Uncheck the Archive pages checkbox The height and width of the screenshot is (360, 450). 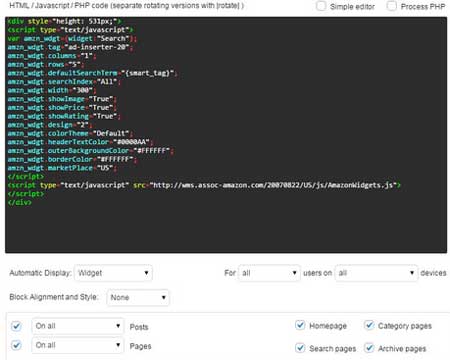pyautogui.click(x=369, y=348)
